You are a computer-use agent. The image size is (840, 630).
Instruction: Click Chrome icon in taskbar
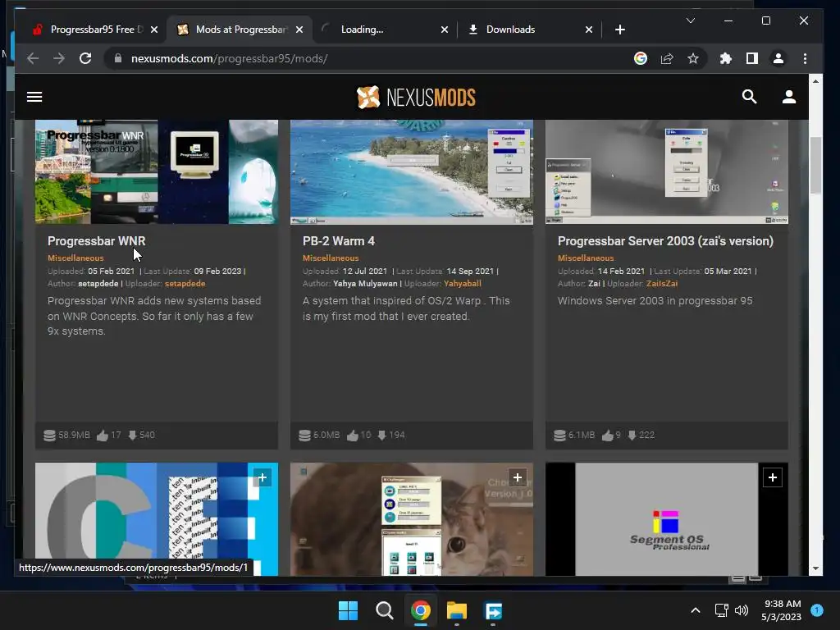point(421,610)
